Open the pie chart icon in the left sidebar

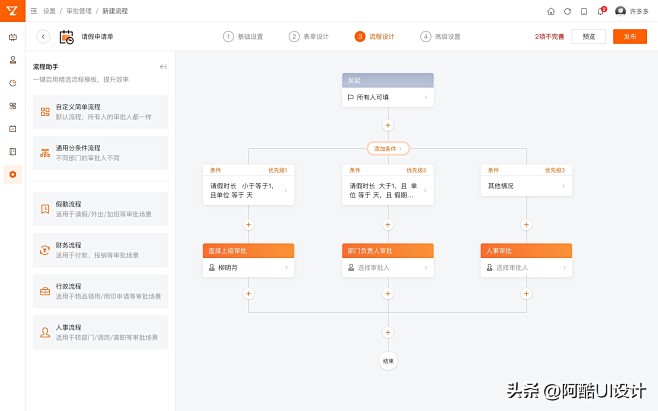(13, 83)
